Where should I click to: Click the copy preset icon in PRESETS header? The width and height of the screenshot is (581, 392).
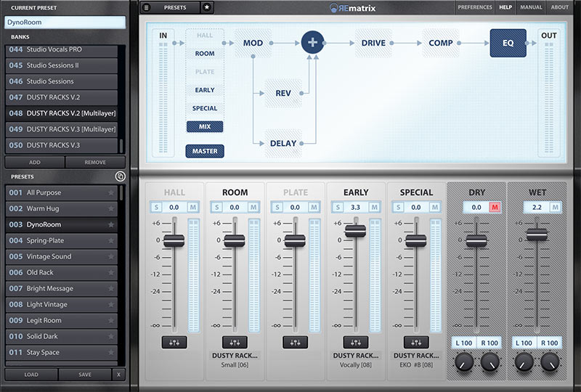120,176
